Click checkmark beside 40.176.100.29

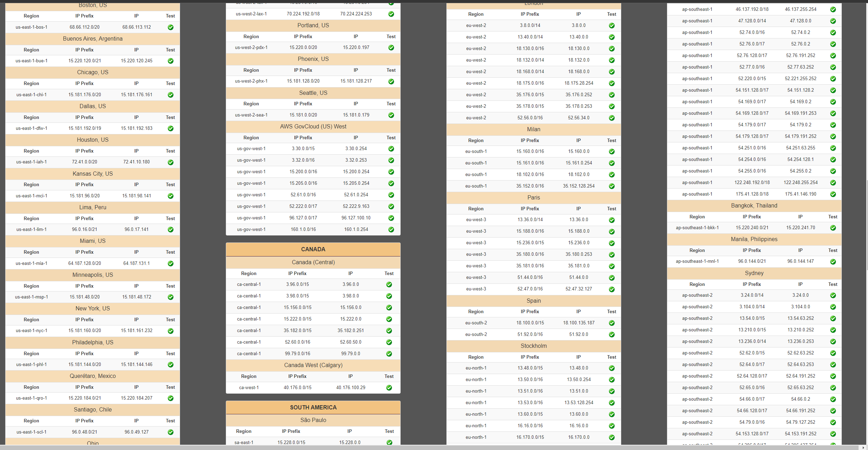pyautogui.click(x=389, y=388)
